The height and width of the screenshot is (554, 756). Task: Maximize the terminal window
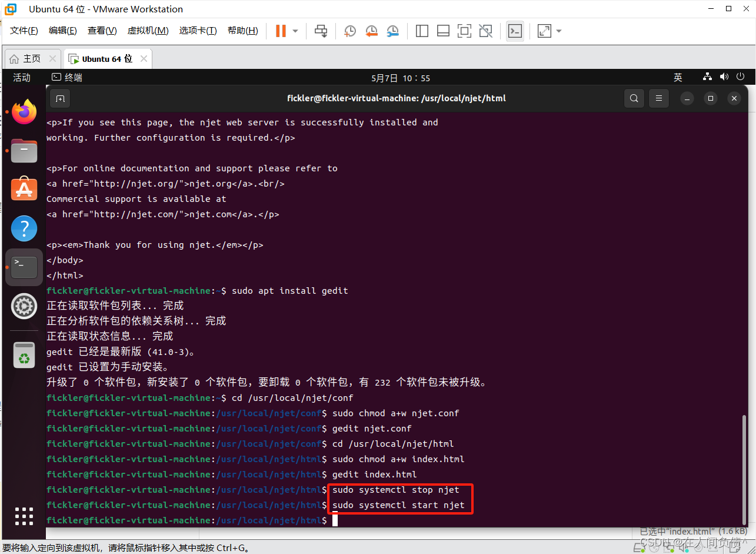[x=711, y=98]
